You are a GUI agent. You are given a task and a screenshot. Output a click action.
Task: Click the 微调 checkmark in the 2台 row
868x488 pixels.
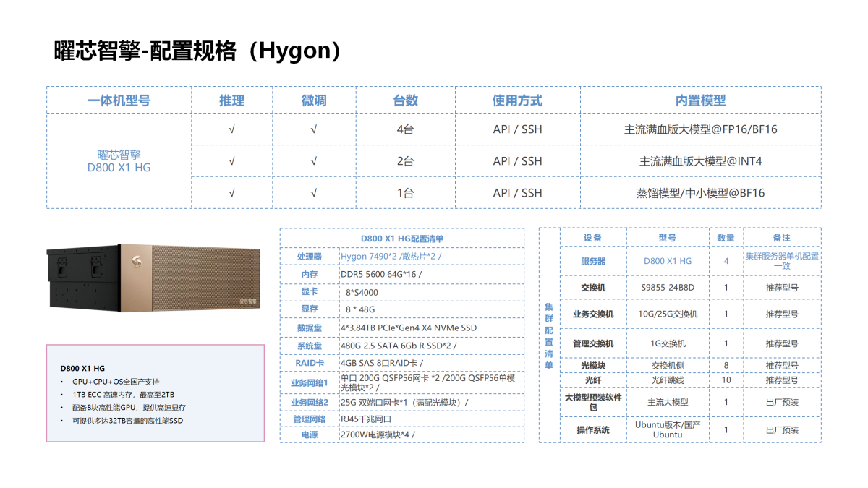[313, 161]
